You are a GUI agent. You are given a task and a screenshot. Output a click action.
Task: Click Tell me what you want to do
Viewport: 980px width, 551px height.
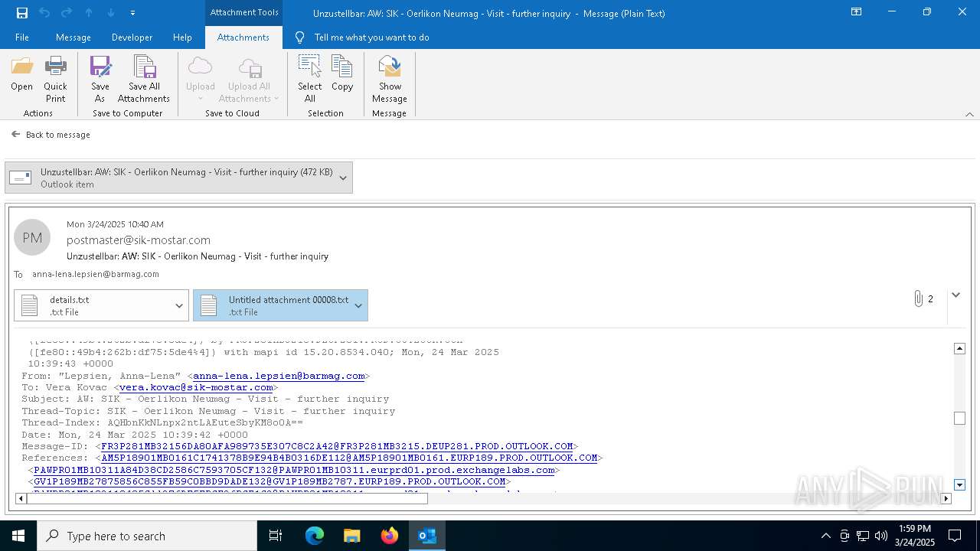coord(371,37)
